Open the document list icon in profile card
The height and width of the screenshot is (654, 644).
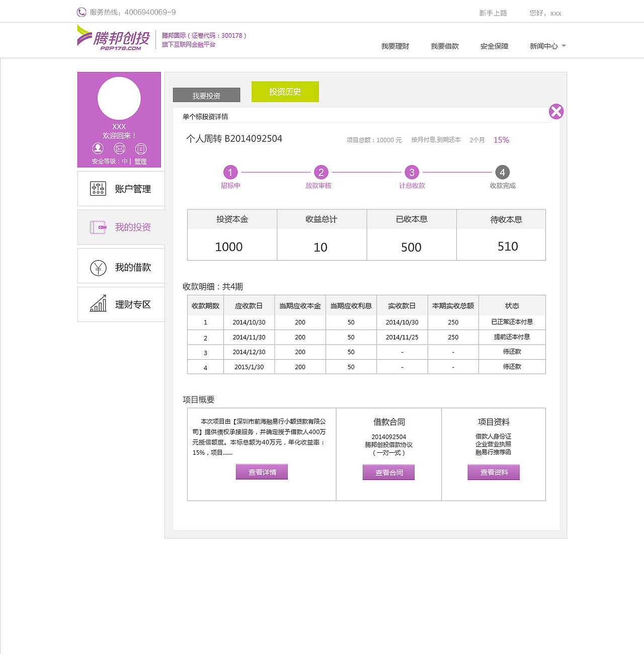click(141, 148)
